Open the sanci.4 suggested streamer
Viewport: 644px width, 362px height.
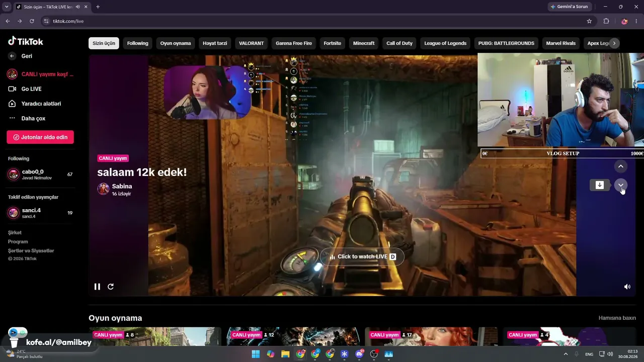pos(40,213)
